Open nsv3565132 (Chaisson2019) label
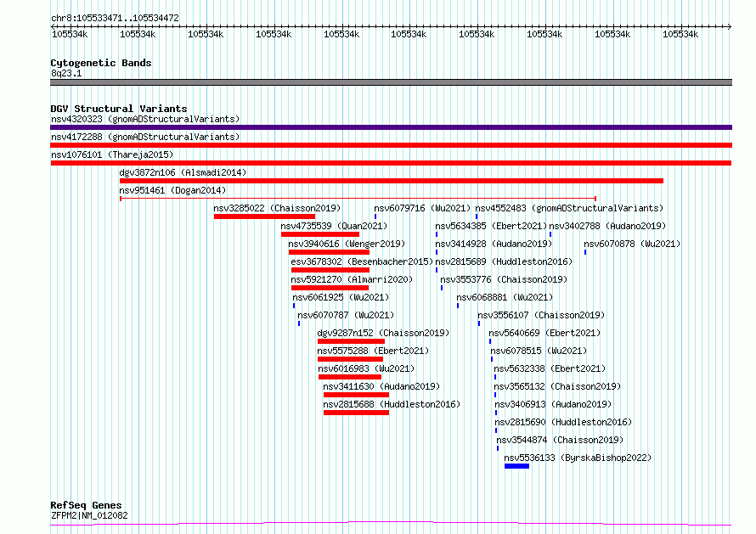This screenshot has height=534, width=756. 557,386
